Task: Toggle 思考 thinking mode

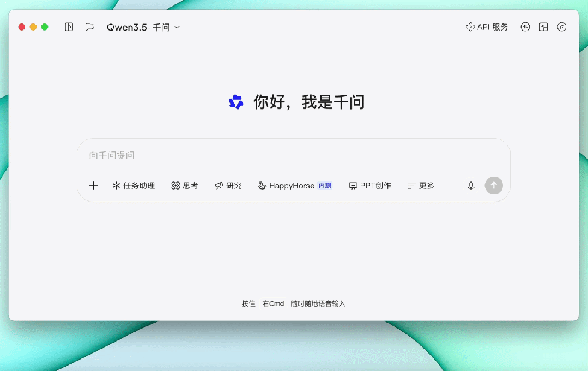Action: (x=185, y=185)
